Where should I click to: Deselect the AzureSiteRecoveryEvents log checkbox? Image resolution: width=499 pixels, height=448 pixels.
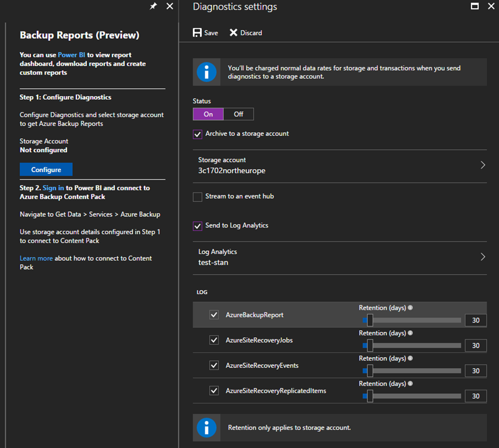tap(214, 366)
